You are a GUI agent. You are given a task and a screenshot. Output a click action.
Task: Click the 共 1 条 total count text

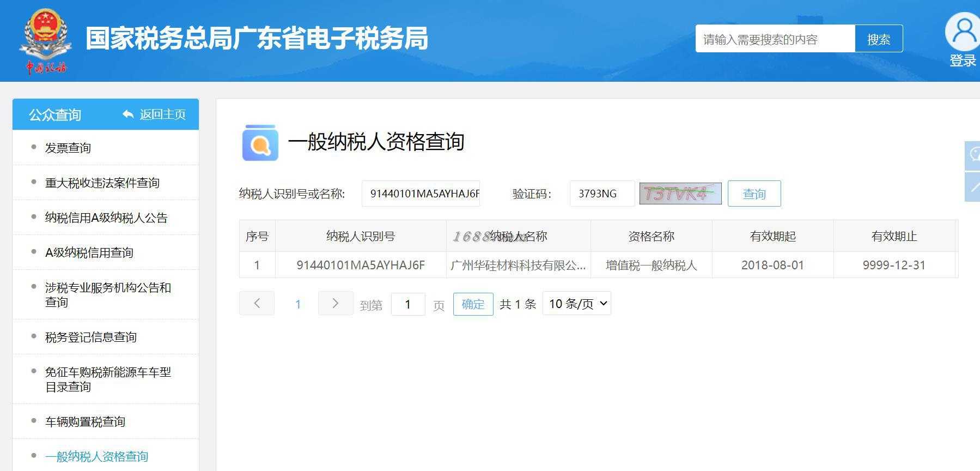point(518,304)
